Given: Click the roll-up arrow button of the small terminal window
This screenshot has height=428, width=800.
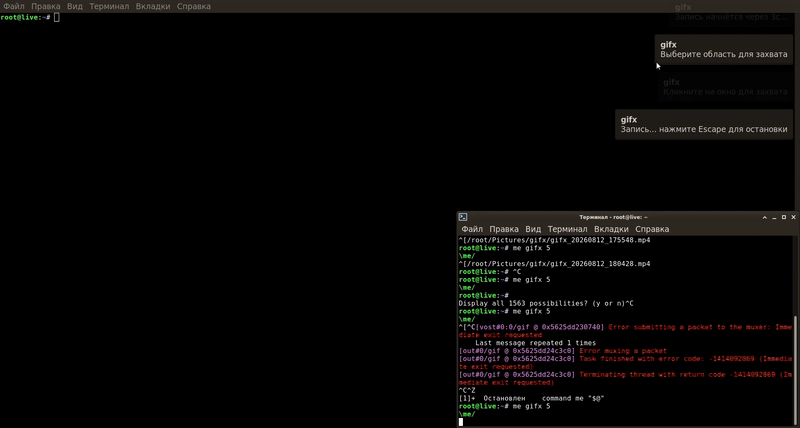Looking at the screenshot, I should coord(765,217).
